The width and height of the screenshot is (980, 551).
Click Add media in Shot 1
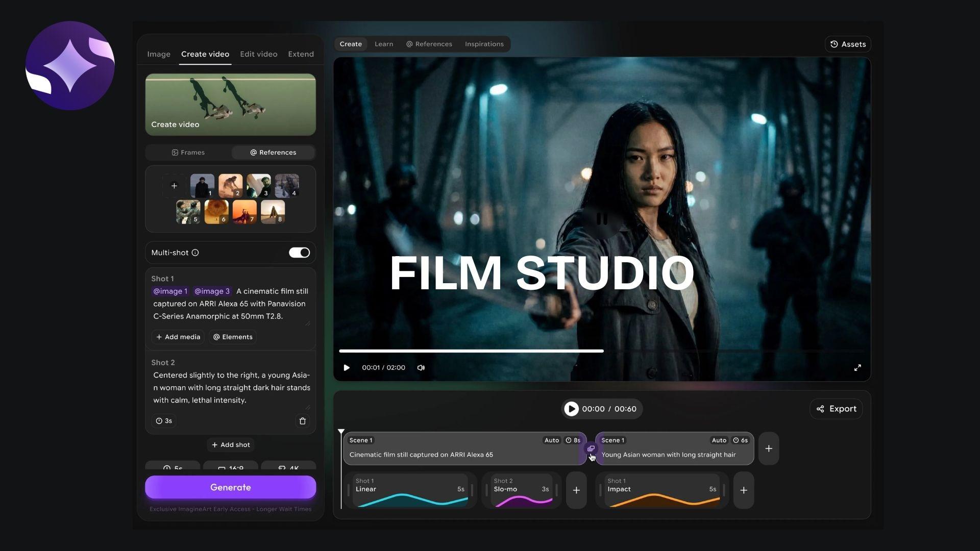pos(178,337)
